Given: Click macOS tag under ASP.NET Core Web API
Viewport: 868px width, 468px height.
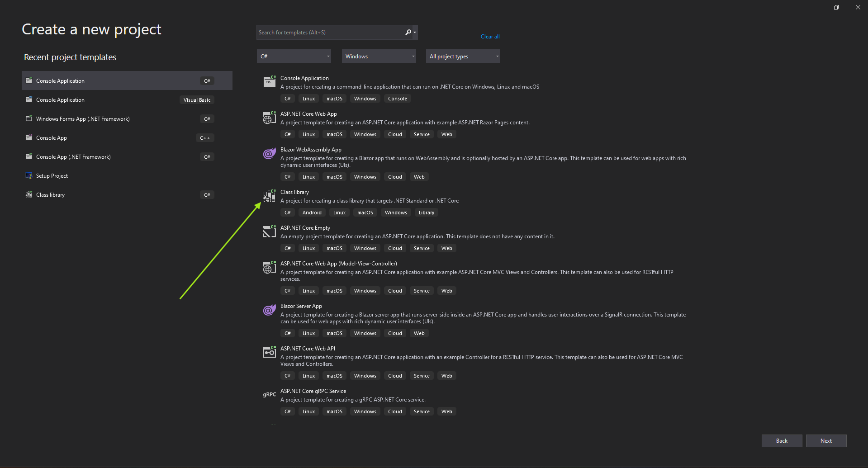Looking at the screenshot, I should pos(334,376).
